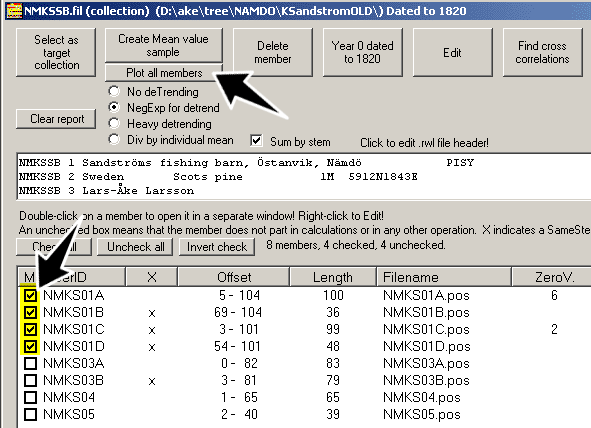Viewport: 591px width, 428px height.
Task: Check member NMKS05 checkbox
Action: (x=30, y=414)
